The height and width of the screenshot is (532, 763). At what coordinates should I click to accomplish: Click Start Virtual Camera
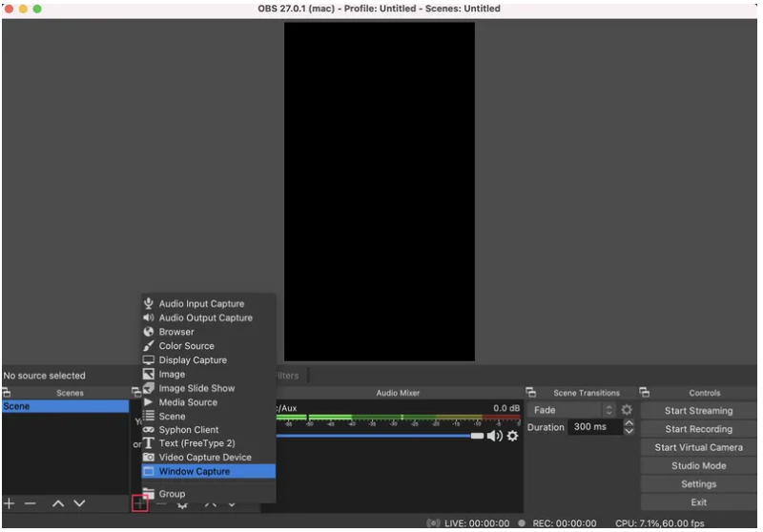point(698,447)
